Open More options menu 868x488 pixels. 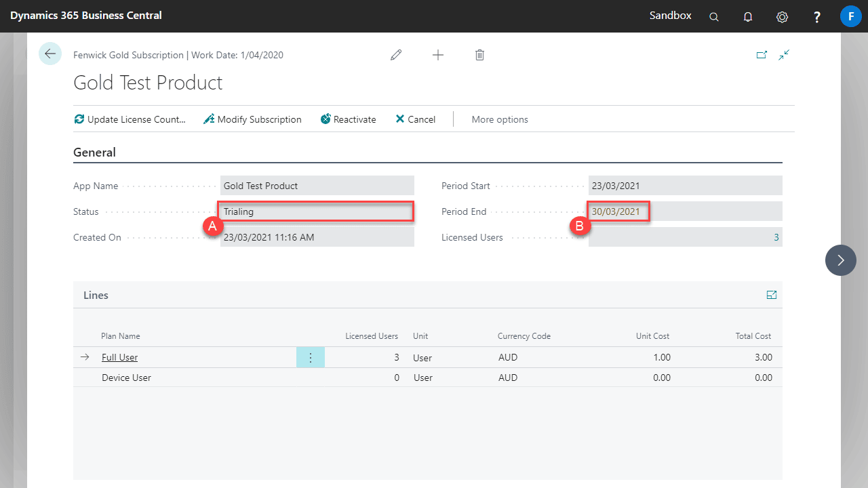(500, 119)
